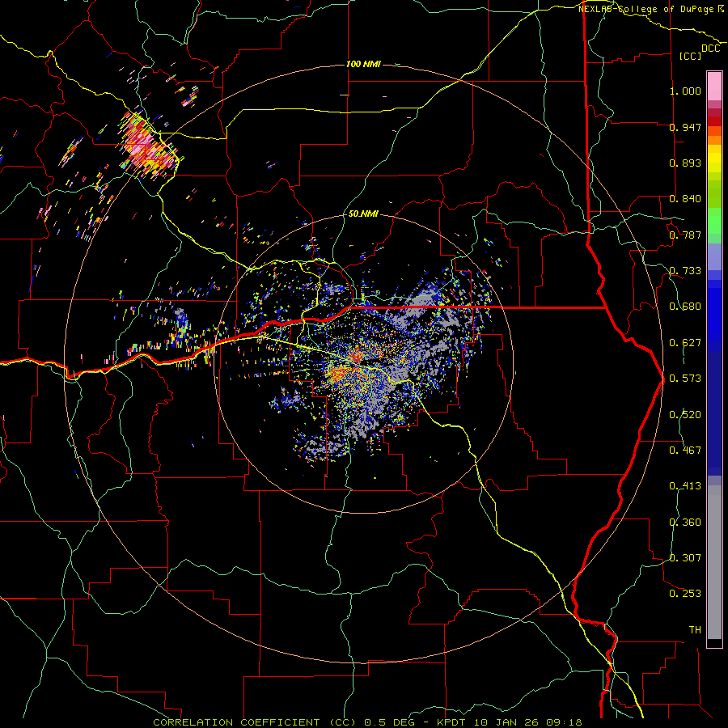Viewport: 728px width, 728px height.
Task: Click the 0.253 color scale label
Action: coord(685,594)
